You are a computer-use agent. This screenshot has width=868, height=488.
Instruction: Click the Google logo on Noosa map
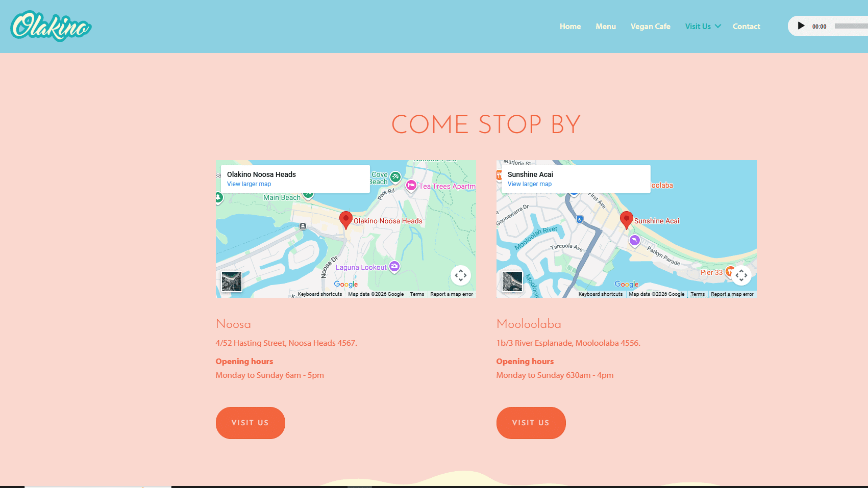pyautogui.click(x=346, y=285)
